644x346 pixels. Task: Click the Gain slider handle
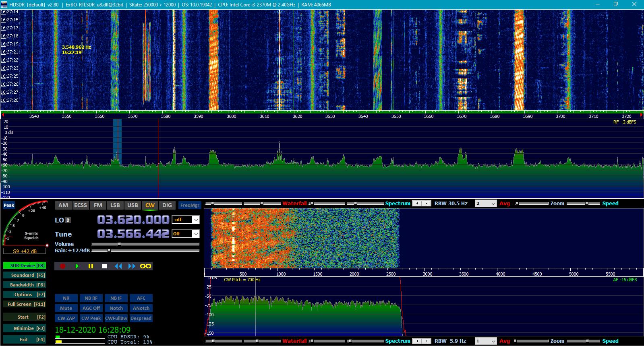109,250
